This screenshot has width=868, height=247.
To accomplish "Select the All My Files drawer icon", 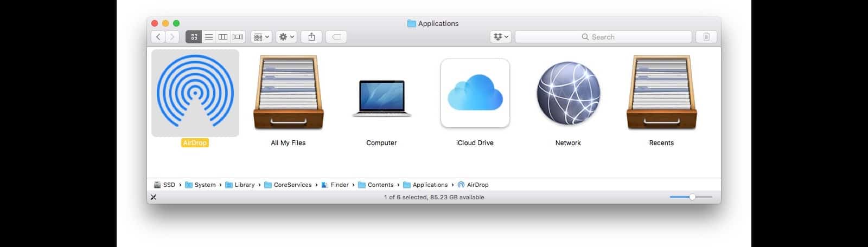I will 288,93.
